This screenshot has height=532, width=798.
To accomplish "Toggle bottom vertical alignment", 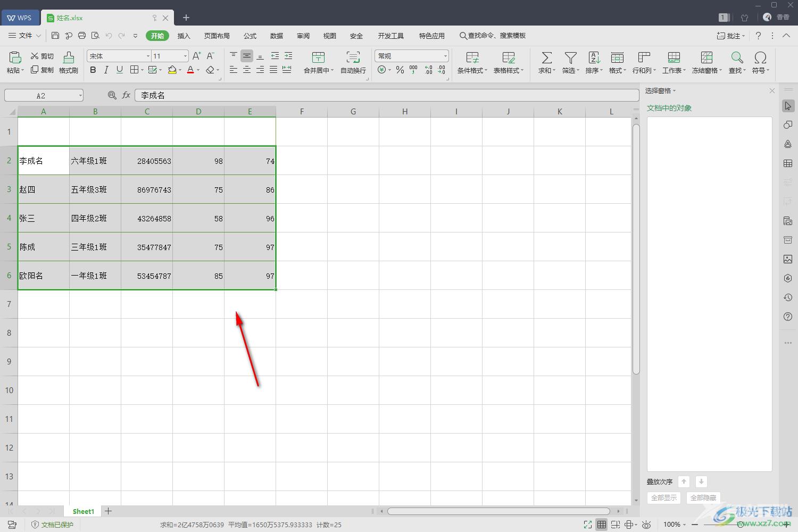I will coord(260,56).
